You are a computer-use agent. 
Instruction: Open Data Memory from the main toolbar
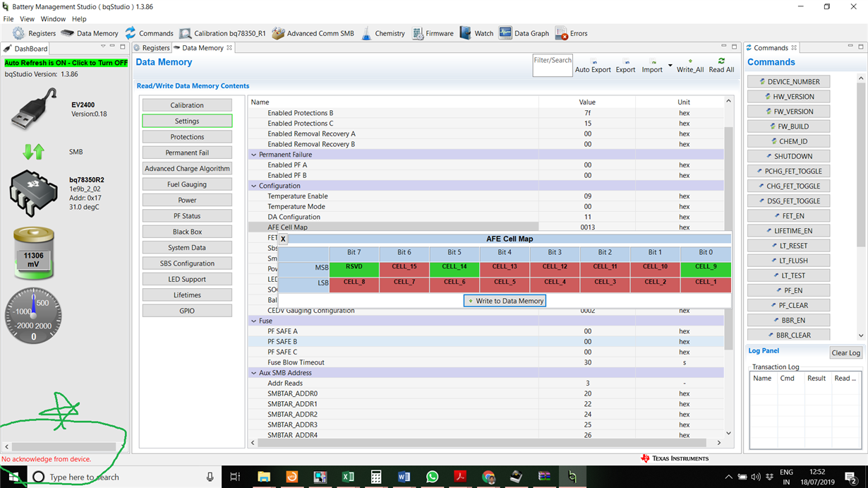point(90,33)
